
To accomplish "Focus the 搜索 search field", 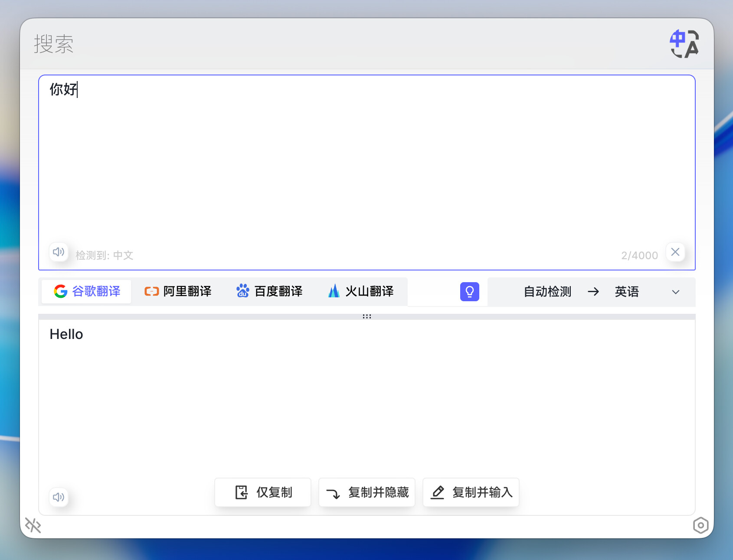I will 343,44.
